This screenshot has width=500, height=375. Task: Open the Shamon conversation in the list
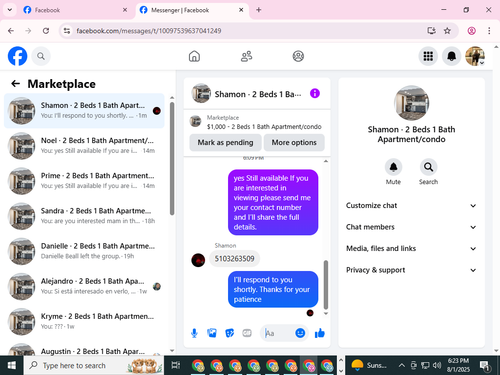pyautogui.click(x=84, y=111)
